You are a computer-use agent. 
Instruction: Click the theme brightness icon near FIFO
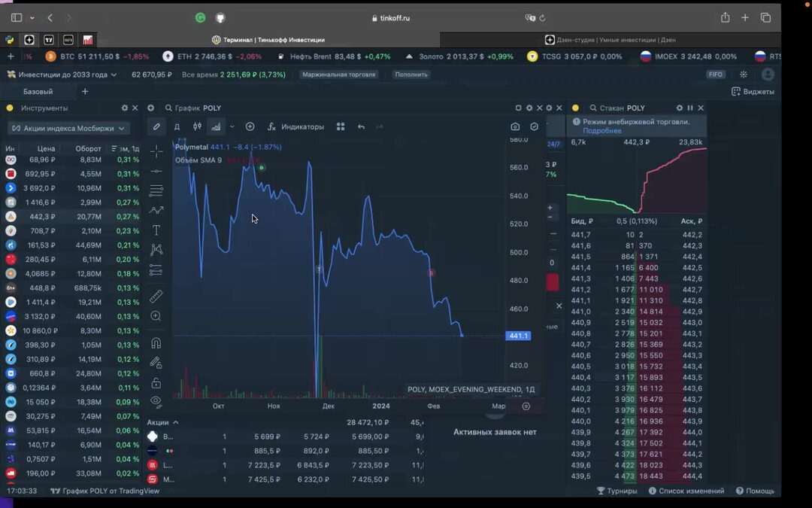click(x=744, y=75)
